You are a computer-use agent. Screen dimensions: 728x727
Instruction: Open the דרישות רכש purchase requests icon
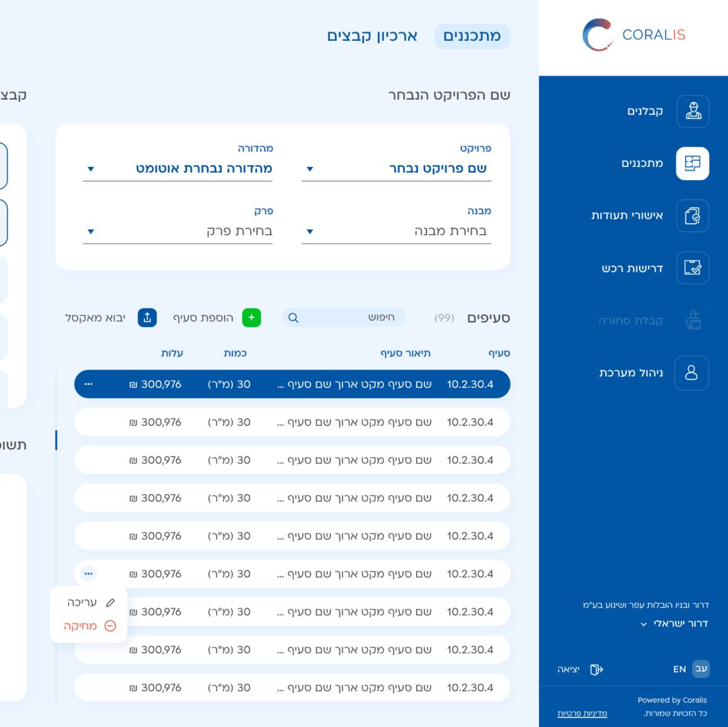tap(693, 268)
